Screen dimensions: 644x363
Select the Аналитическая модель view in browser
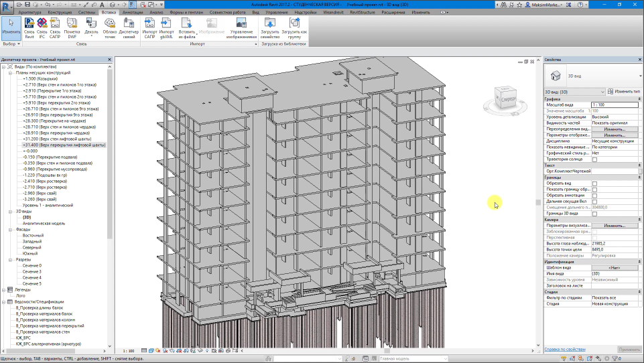(x=44, y=223)
